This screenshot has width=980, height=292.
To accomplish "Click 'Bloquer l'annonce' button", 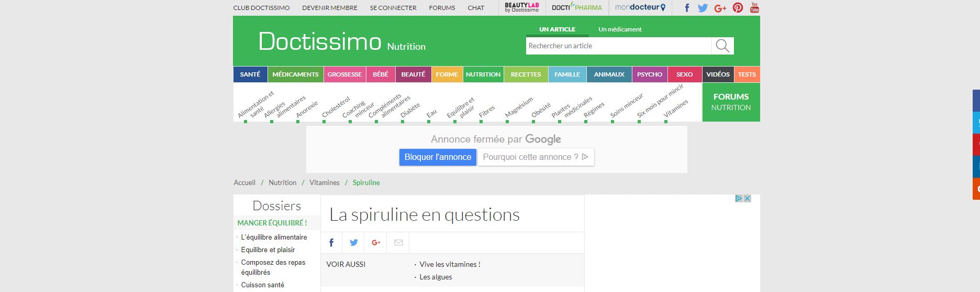I will [x=438, y=157].
